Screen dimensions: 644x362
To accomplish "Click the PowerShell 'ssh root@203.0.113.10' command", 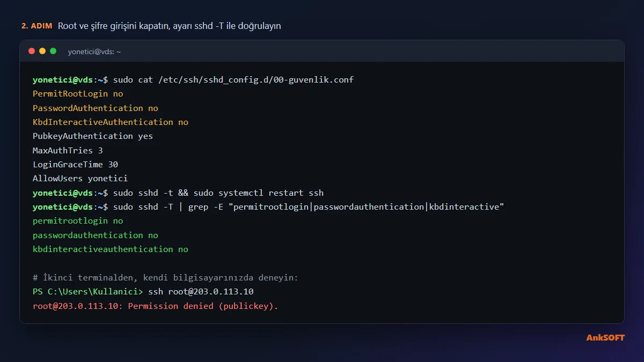I will [x=143, y=292].
